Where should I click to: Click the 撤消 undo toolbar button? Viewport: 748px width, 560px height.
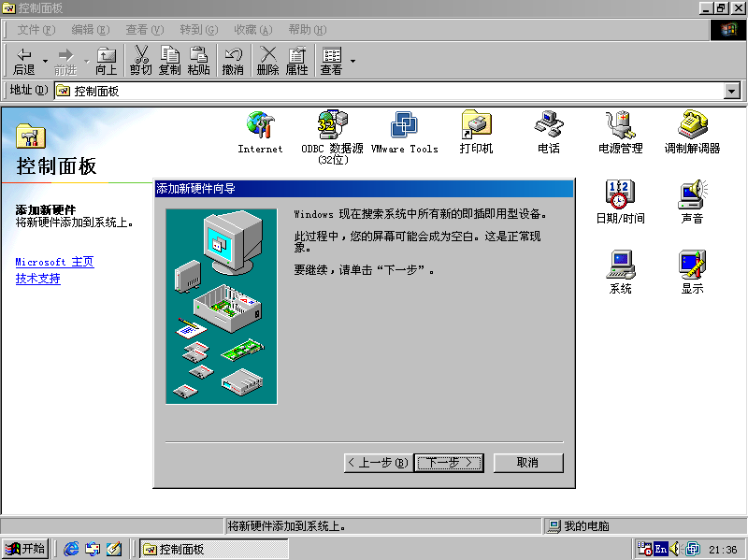point(233,61)
